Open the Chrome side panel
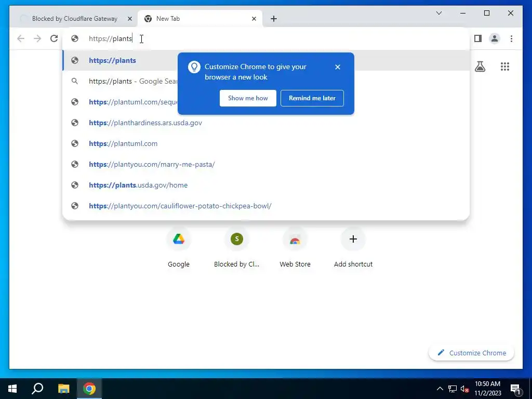The image size is (532, 399). [478, 38]
